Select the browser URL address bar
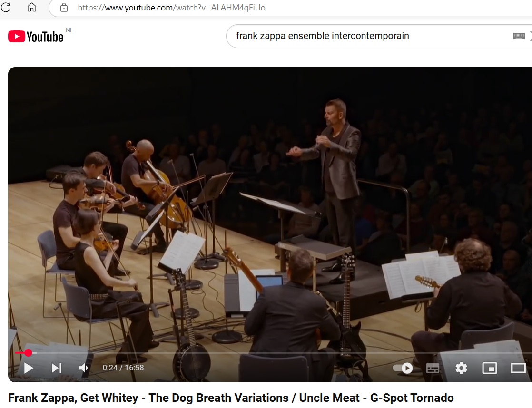The image size is (532, 408). coord(292,8)
